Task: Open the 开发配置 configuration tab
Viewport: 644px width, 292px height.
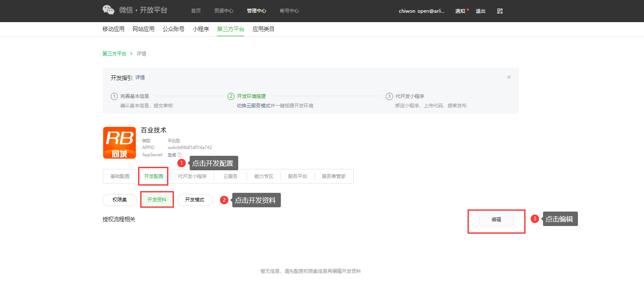Action: point(153,176)
